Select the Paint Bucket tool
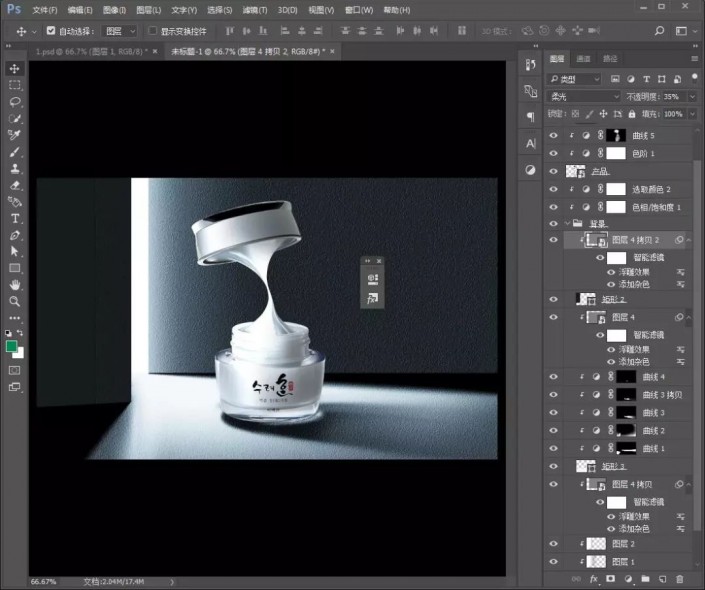Viewport: 705px width, 590px height. pyautogui.click(x=14, y=202)
